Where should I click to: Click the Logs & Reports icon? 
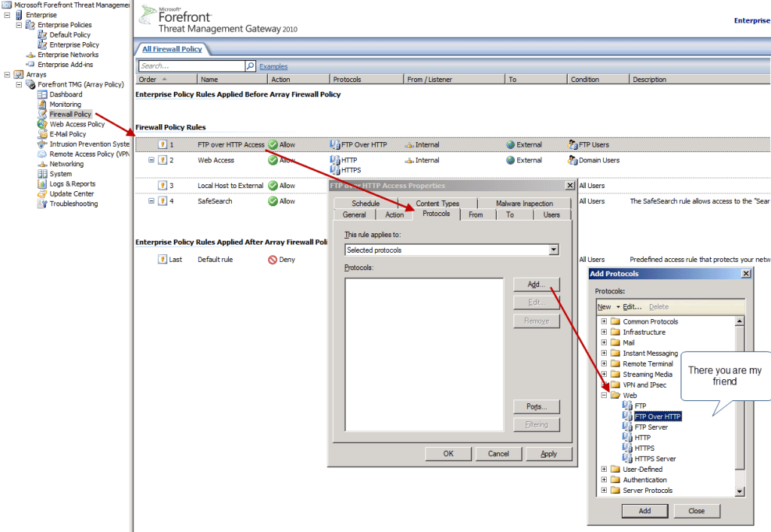coord(42,184)
